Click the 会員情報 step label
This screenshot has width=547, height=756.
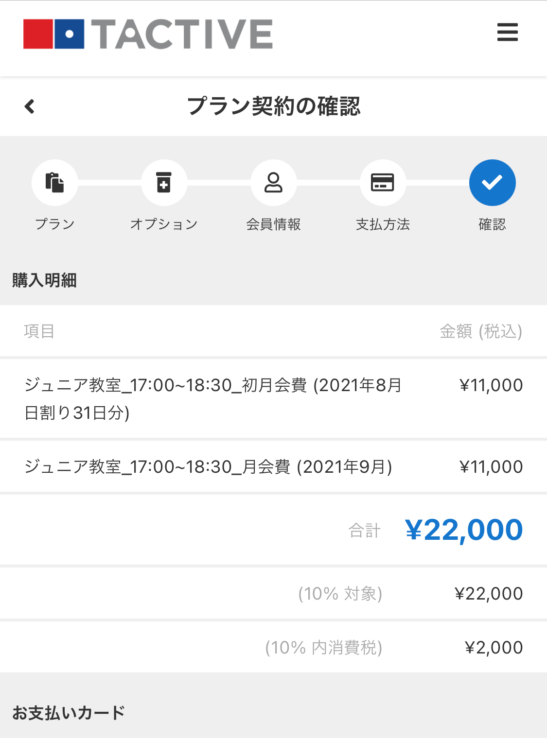tap(273, 224)
